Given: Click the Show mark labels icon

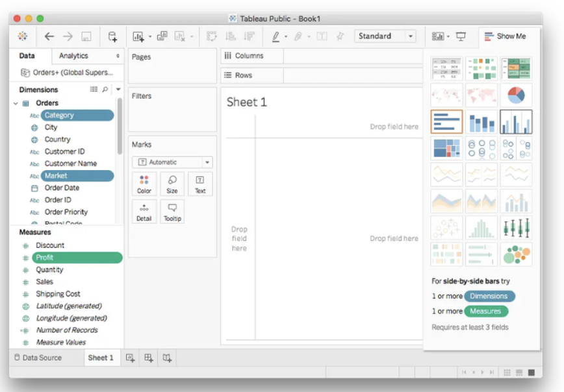Looking at the screenshot, I should (322, 36).
